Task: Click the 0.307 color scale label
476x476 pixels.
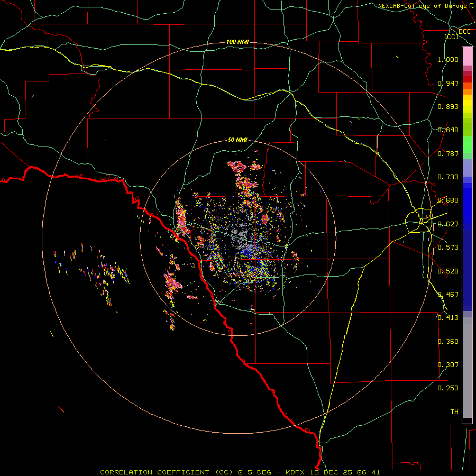Action: (x=448, y=365)
